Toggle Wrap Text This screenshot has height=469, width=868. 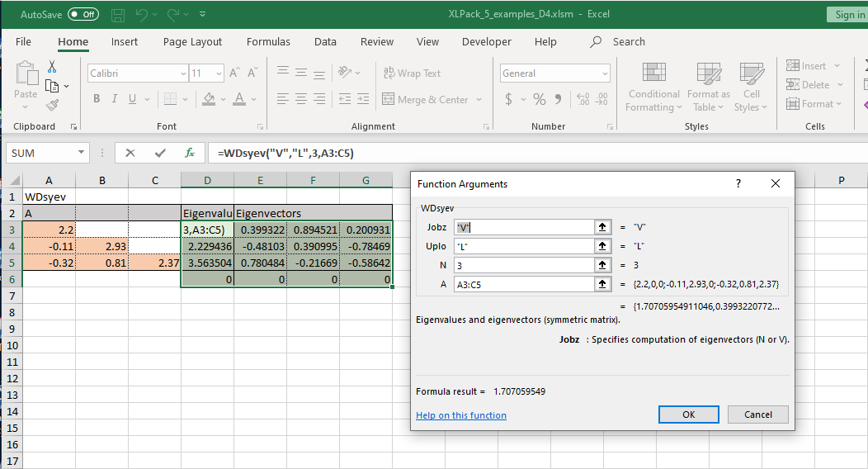coord(412,73)
